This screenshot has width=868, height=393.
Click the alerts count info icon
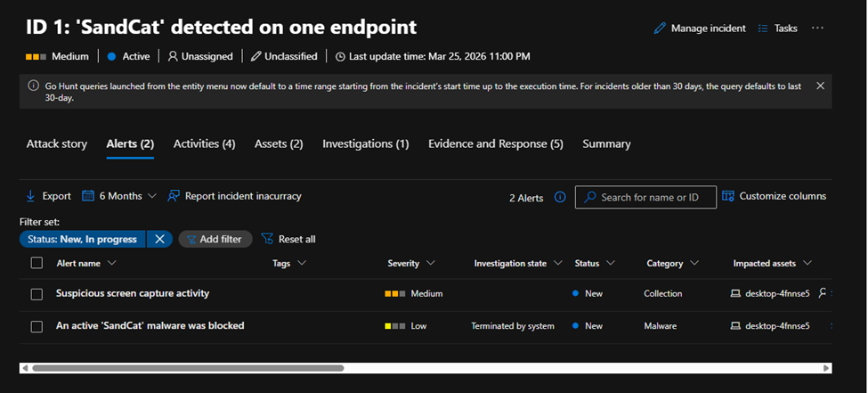(x=560, y=198)
